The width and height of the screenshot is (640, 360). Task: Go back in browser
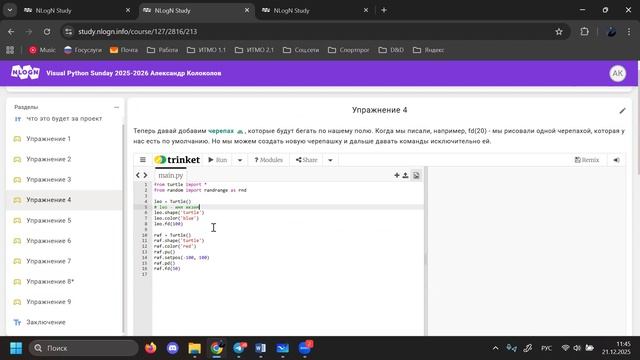click(11, 31)
